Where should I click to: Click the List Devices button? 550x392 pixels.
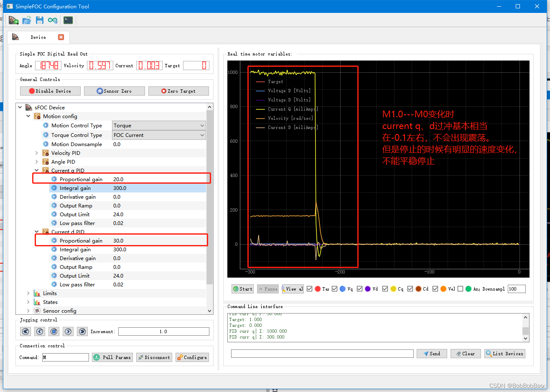504,354
